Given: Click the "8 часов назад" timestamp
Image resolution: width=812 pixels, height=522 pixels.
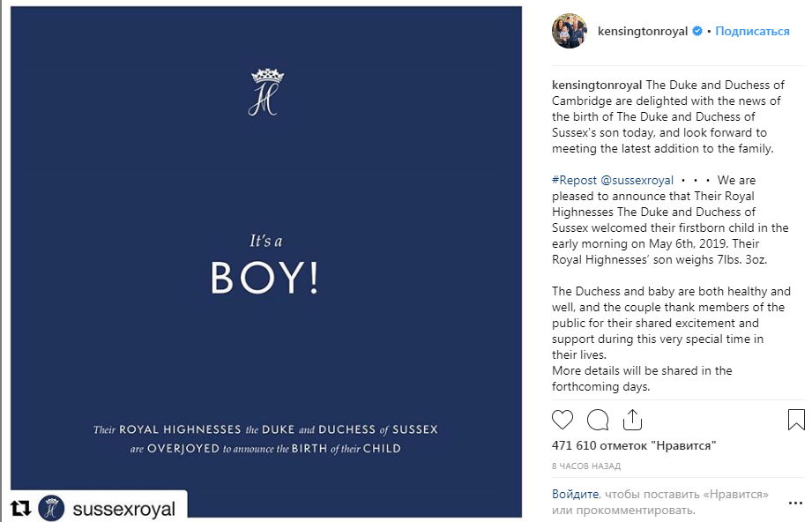Looking at the screenshot, I should (585, 466).
